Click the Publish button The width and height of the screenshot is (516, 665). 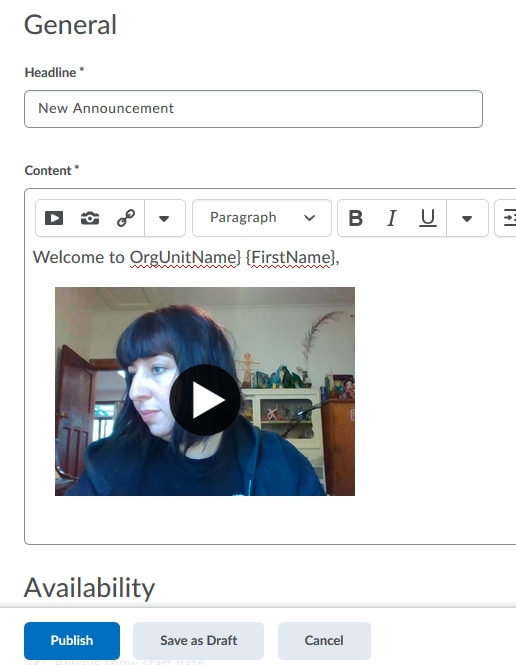[72, 640]
